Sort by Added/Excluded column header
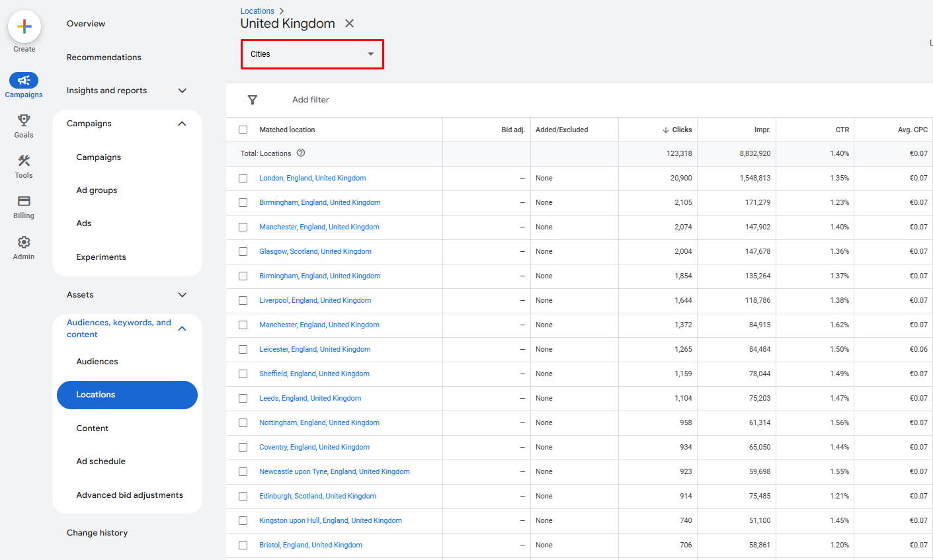Viewport: 933px width, 560px height. [561, 130]
